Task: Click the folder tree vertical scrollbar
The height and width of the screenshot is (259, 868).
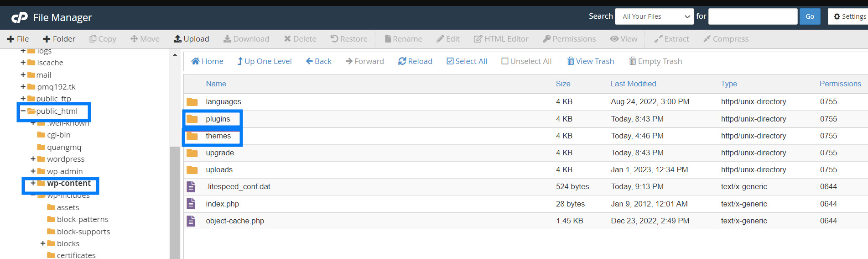Action: point(175,202)
